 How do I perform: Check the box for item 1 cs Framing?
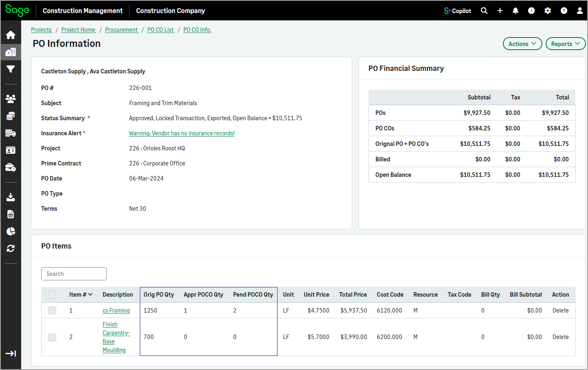coord(52,311)
